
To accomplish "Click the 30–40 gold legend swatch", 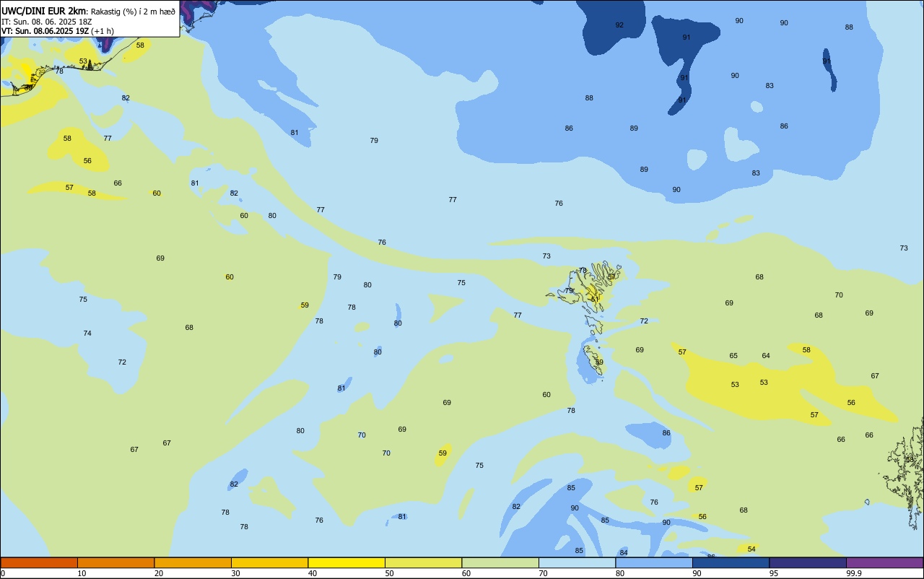I will (269, 562).
